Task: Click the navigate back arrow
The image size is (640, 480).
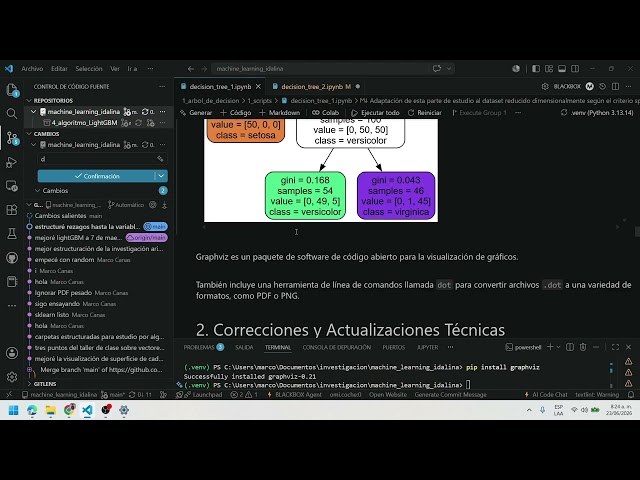Action: click(191, 69)
